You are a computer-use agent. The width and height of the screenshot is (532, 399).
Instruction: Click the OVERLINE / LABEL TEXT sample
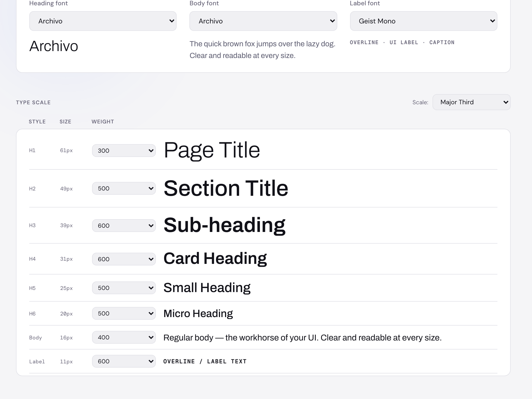[x=205, y=361]
